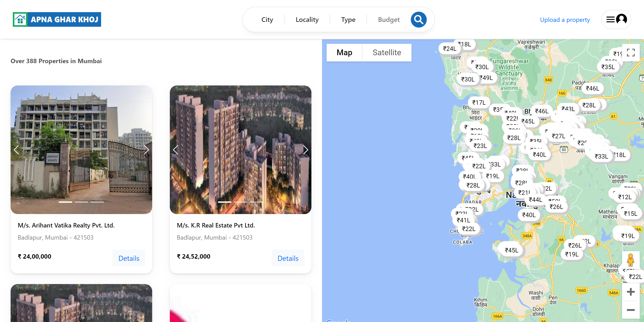The height and width of the screenshot is (322, 644).
Task: Click the Arihant Vatika building photo
Action: [81, 150]
